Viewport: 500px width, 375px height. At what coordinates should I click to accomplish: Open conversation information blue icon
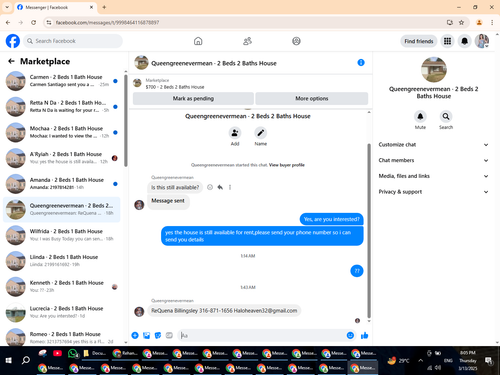pos(361,63)
